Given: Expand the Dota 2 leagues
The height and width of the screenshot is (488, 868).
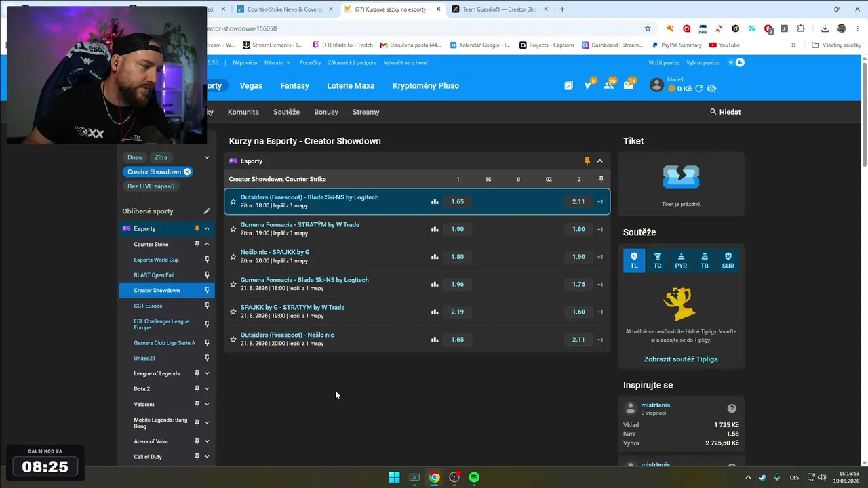Looking at the screenshot, I should (207, 389).
